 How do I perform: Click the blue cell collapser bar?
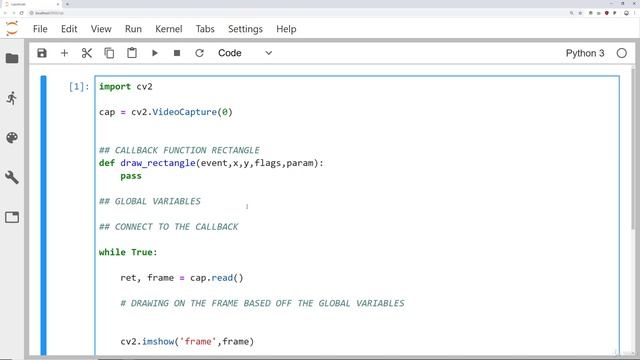43,215
